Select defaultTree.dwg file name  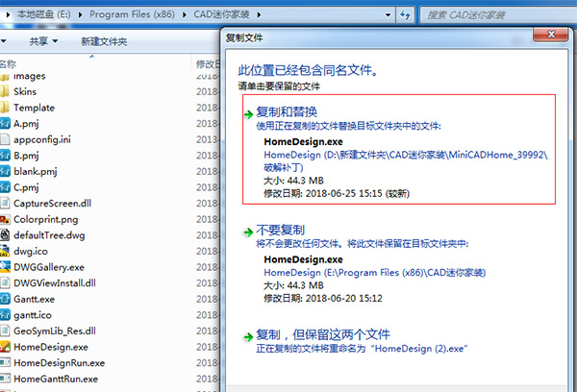point(49,235)
